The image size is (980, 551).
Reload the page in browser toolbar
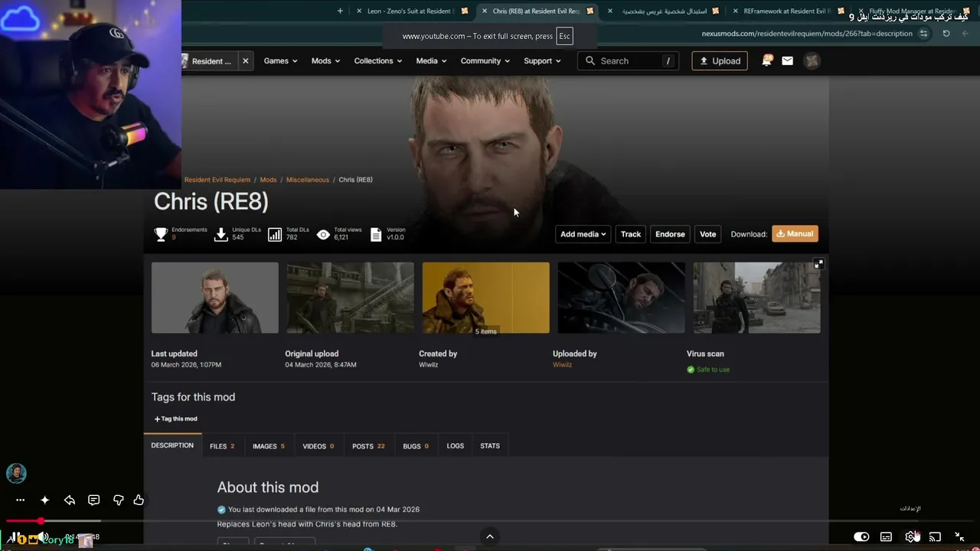point(946,34)
